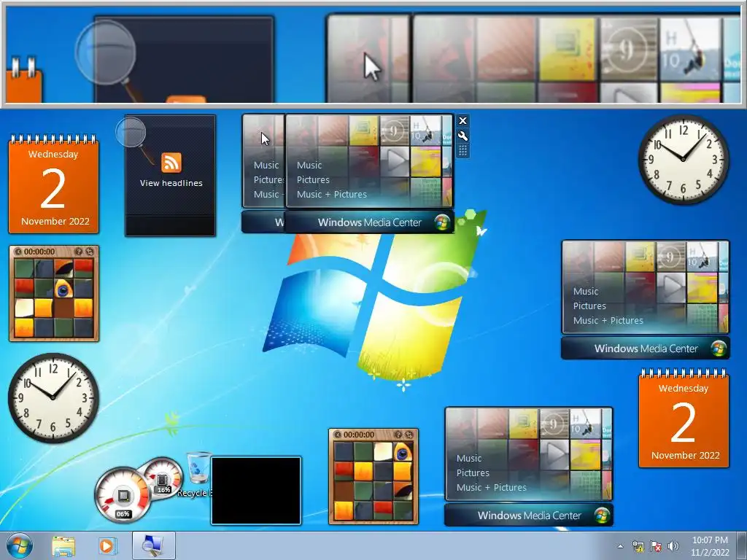Move the white tile in bottom puzzle
Image resolution: width=747 pixels, height=560 pixels.
[383, 452]
